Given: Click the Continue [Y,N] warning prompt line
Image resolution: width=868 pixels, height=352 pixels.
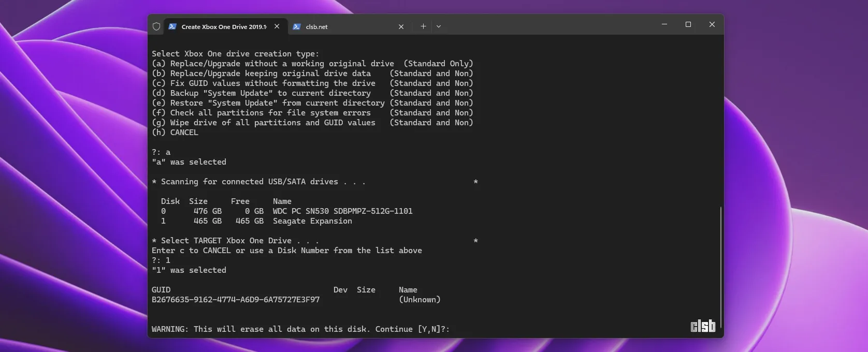Looking at the screenshot, I should pyautogui.click(x=300, y=329).
